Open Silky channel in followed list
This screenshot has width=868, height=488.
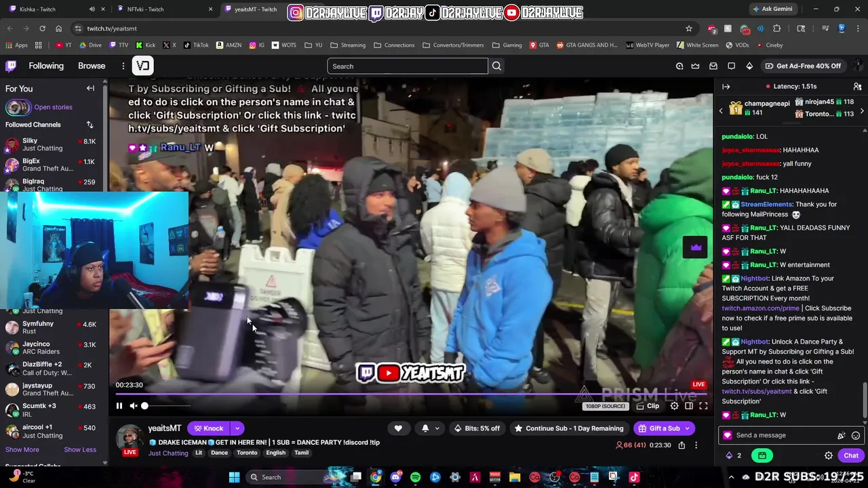(53, 144)
